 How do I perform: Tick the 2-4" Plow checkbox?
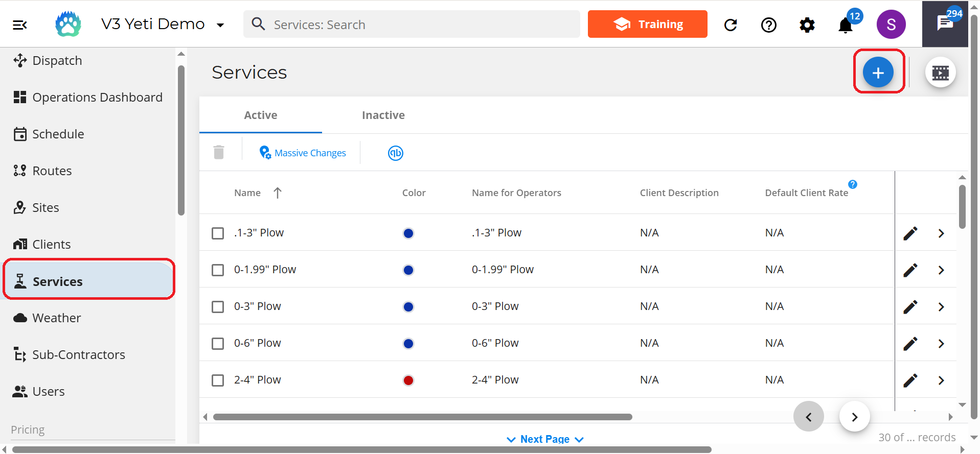(x=218, y=380)
